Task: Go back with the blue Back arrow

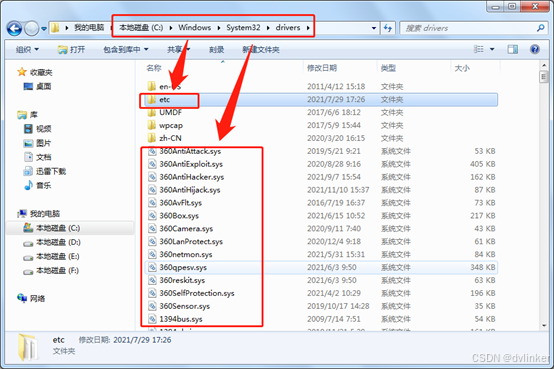Action: pos(14,28)
